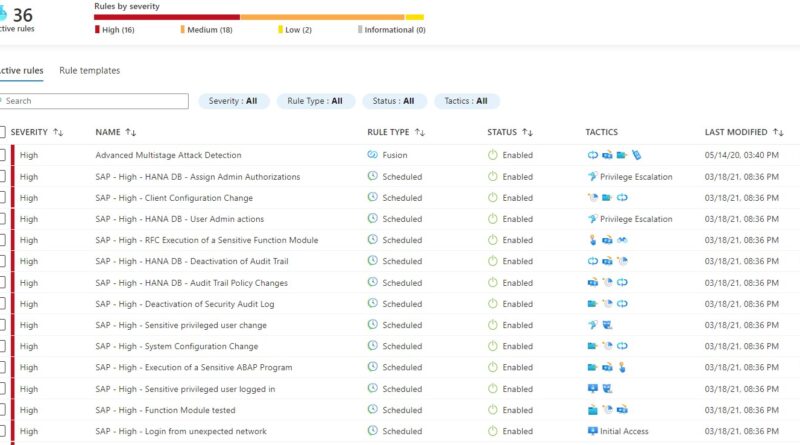Click Scheduled clock icon for Client Configuration Change
Image resolution: width=800 pixels, height=445 pixels.
[x=372, y=197]
